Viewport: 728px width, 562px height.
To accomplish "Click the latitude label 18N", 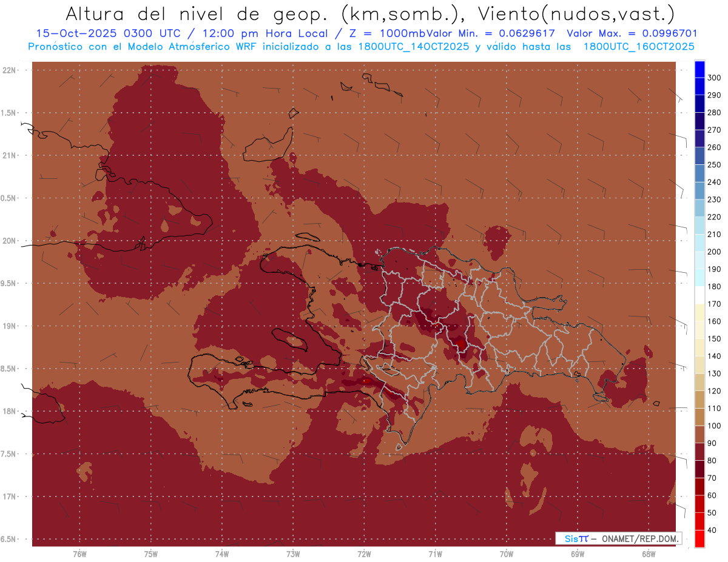I will pos(10,412).
